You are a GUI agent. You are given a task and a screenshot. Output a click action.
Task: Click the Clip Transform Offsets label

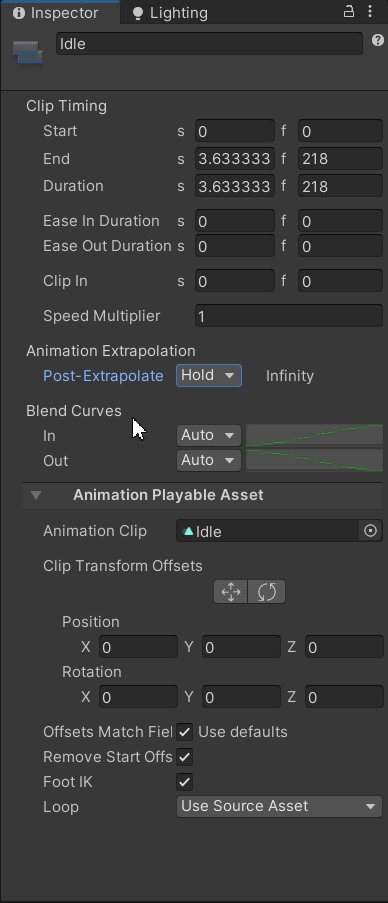click(x=123, y=566)
